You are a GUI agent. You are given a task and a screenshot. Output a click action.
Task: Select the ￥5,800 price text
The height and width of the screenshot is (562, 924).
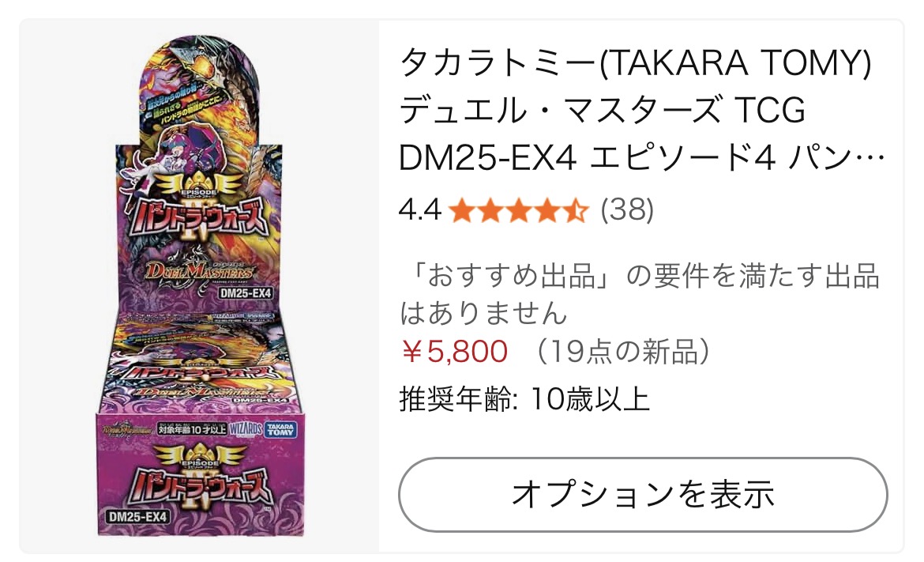click(454, 352)
